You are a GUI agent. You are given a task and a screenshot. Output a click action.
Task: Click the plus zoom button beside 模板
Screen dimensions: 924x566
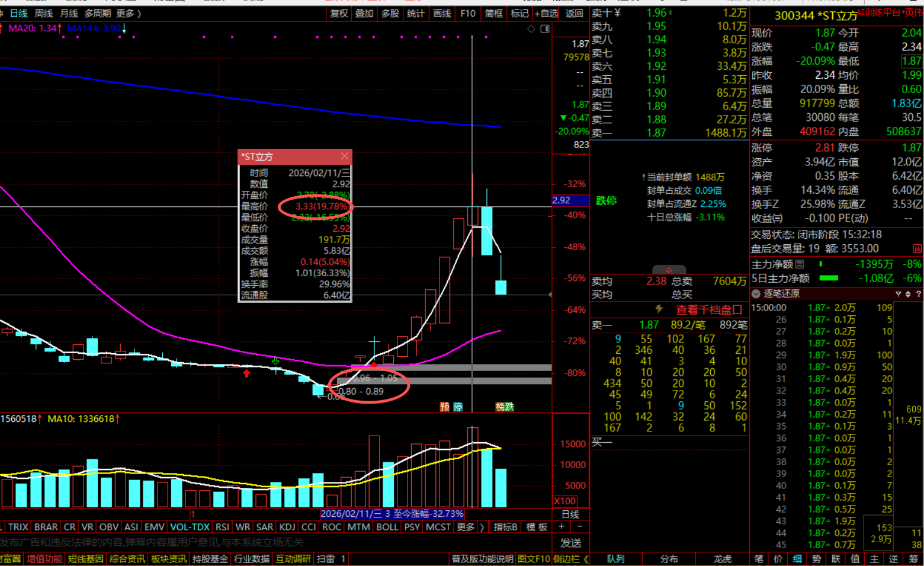click(x=562, y=527)
